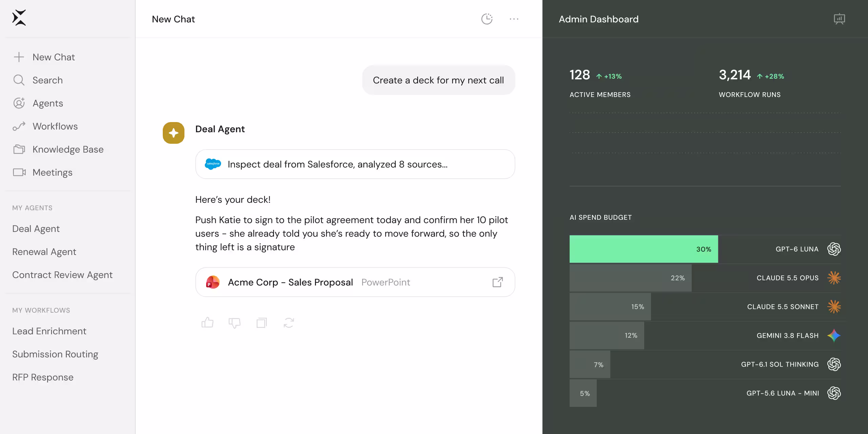
Task: Open Workflows in the sidebar
Action: 55,126
